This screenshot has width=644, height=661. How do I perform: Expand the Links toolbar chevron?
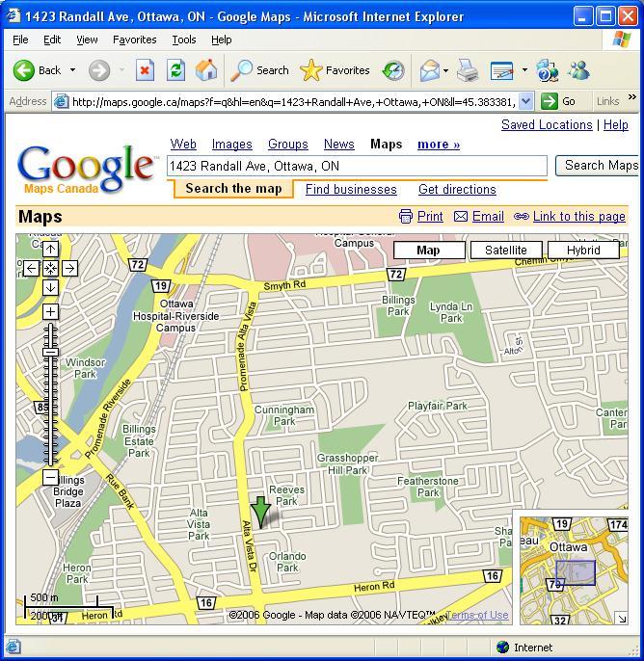click(x=632, y=97)
